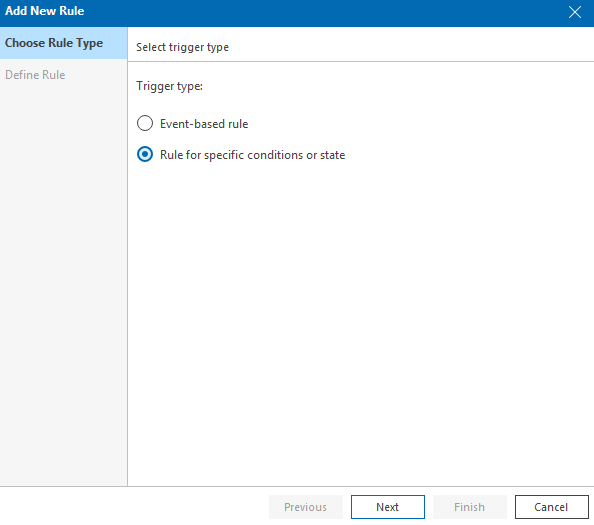Click the greyed-out Finish button
The height and width of the screenshot is (525, 594).
tap(469, 507)
